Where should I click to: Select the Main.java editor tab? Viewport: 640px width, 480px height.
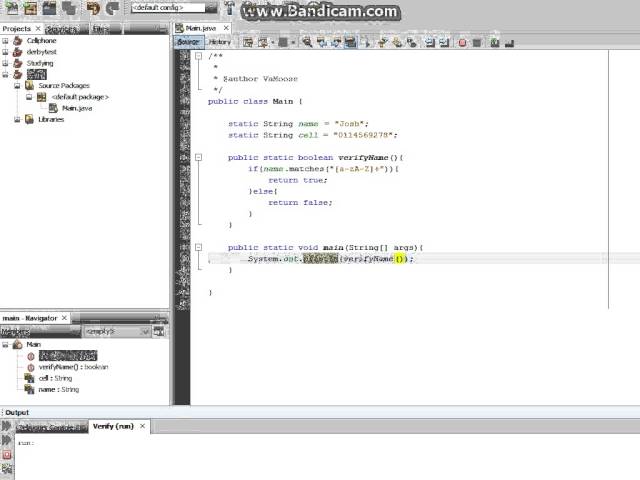(x=200, y=28)
